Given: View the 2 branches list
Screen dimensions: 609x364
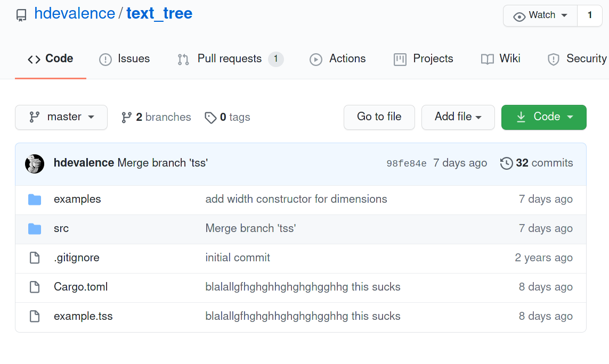Looking at the screenshot, I should point(156,117).
